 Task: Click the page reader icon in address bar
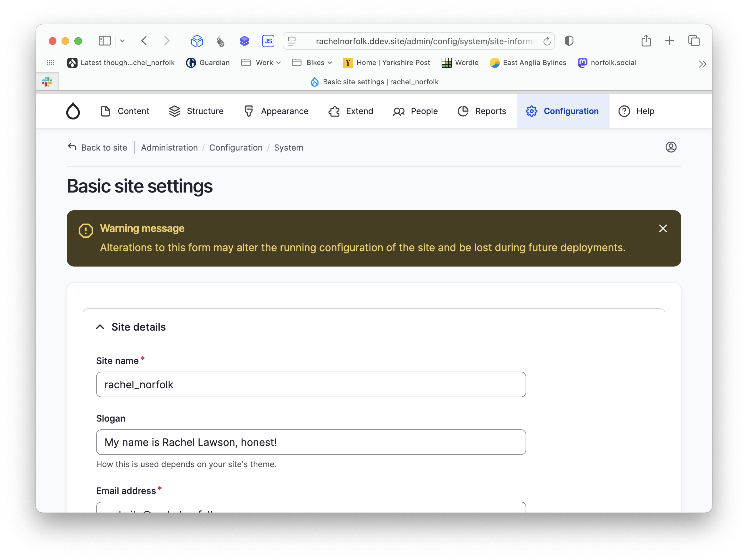point(292,41)
